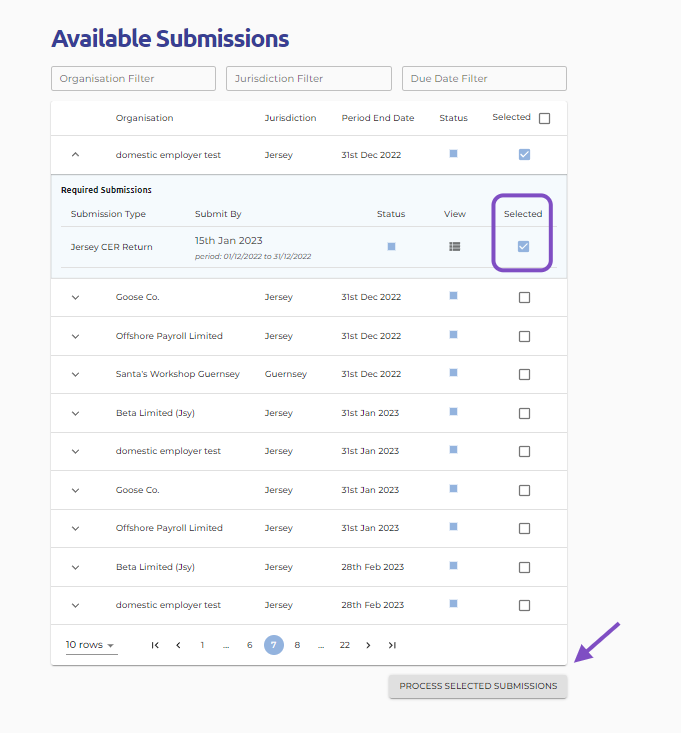Jump to the last page of results
The height and width of the screenshot is (733, 681).
tap(392, 645)
